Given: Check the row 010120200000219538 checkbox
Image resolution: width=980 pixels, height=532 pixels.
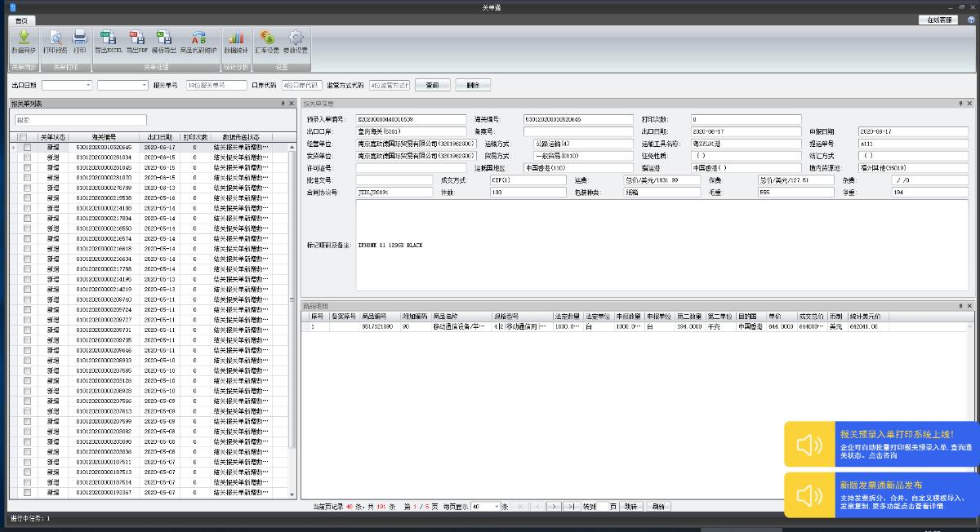Looking at the screenshot, I should point(27,197).
